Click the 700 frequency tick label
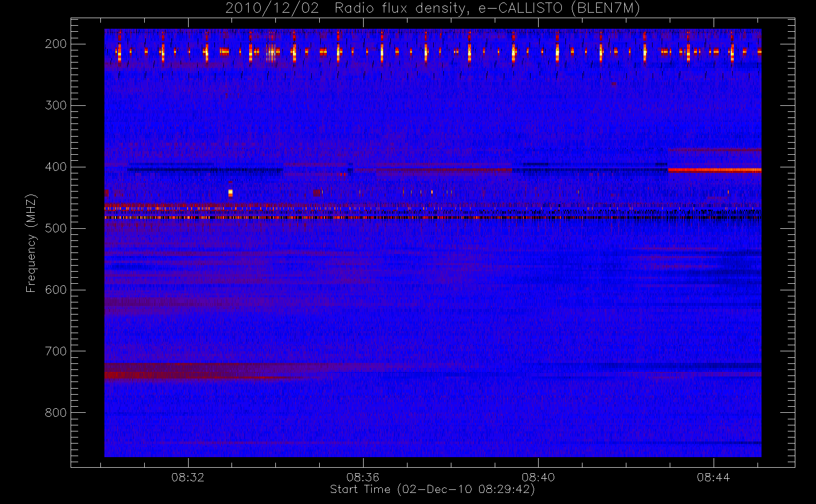 coord(56,351)
